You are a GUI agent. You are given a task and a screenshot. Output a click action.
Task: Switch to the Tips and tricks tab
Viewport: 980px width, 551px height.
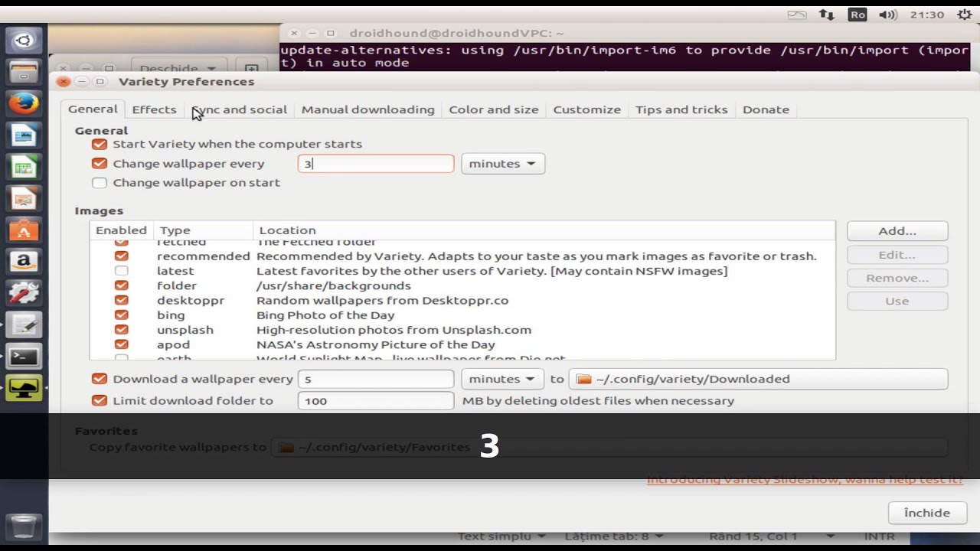pyautogui.click(x=681, y=109)
